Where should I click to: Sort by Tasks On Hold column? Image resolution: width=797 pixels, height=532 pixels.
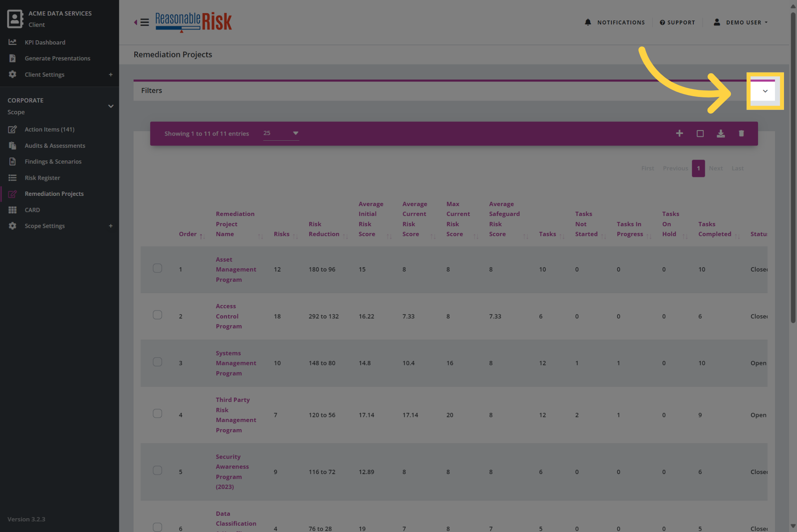(674, 224)
